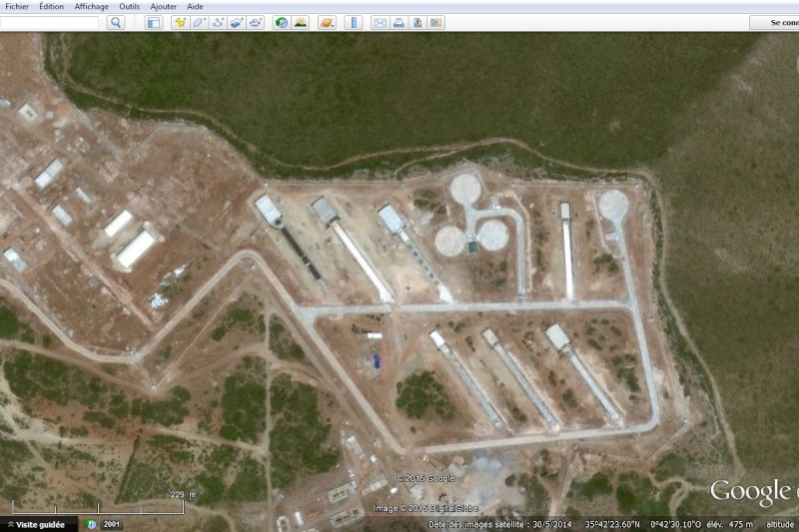Image resolution: width=799 pixels, height=532 pixels.
Task: Show historical imagery clock icon
Action: [x=282, y=22]
